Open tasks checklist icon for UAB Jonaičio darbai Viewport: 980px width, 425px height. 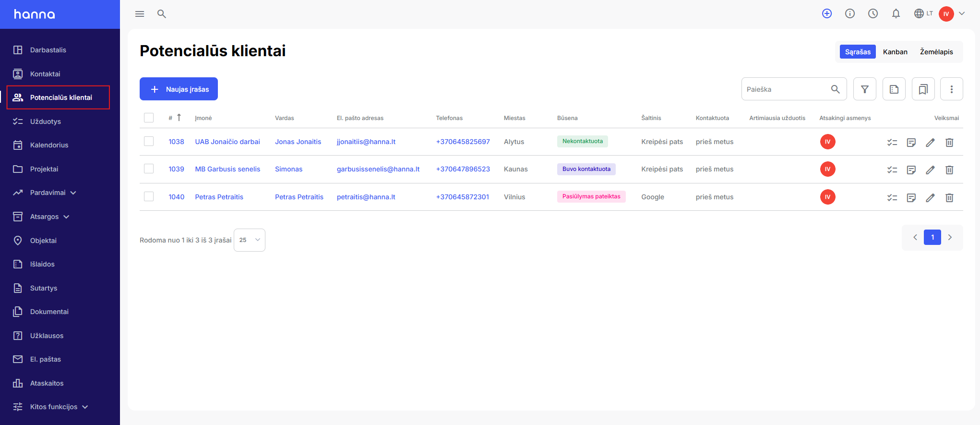click(x=892, y=143)
